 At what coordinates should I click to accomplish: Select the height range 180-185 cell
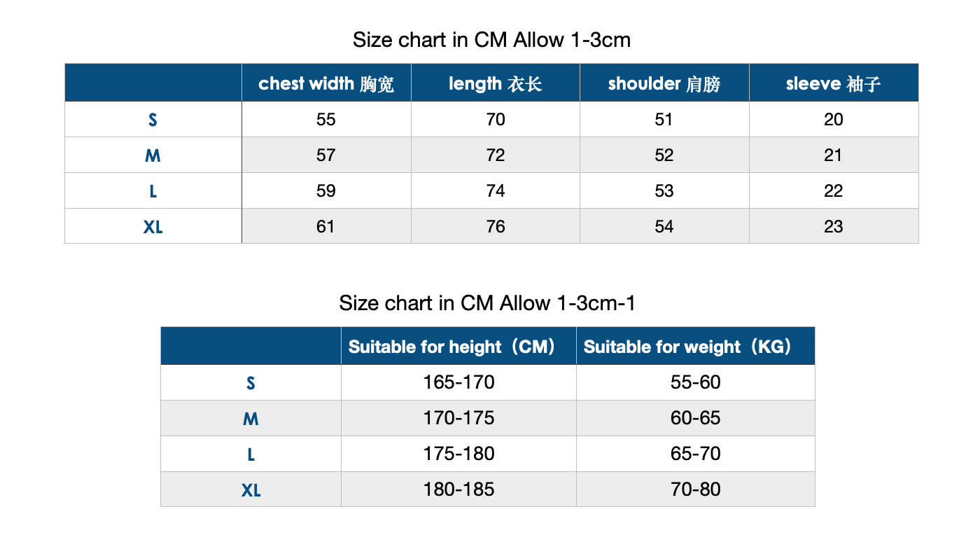pyautogui.click(x=458, y=489)
